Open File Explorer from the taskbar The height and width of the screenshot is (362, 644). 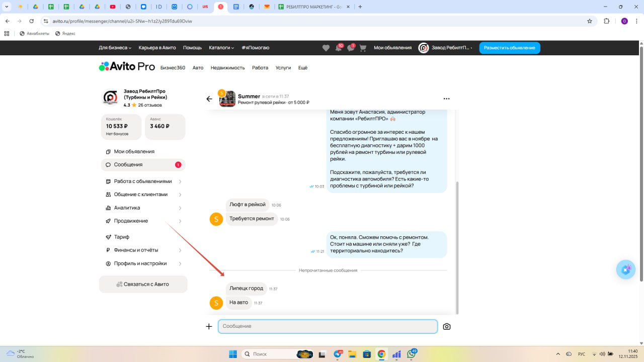pos(352,354)
